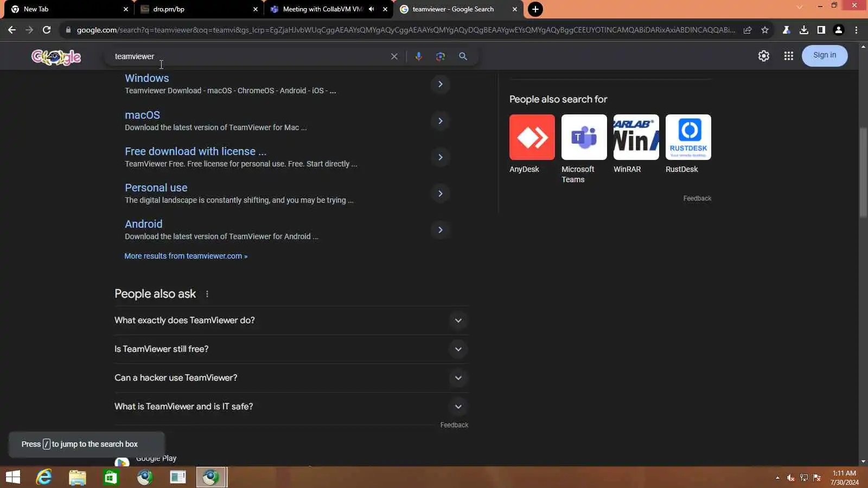868x488 pixels.
Task: Open the arrow beside the macOS sitelink
Action: click(441, 121)
